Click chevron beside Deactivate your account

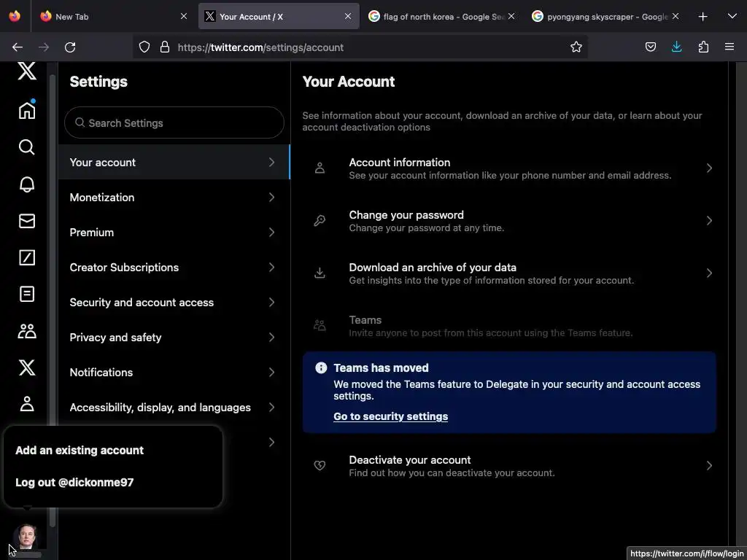709,466
